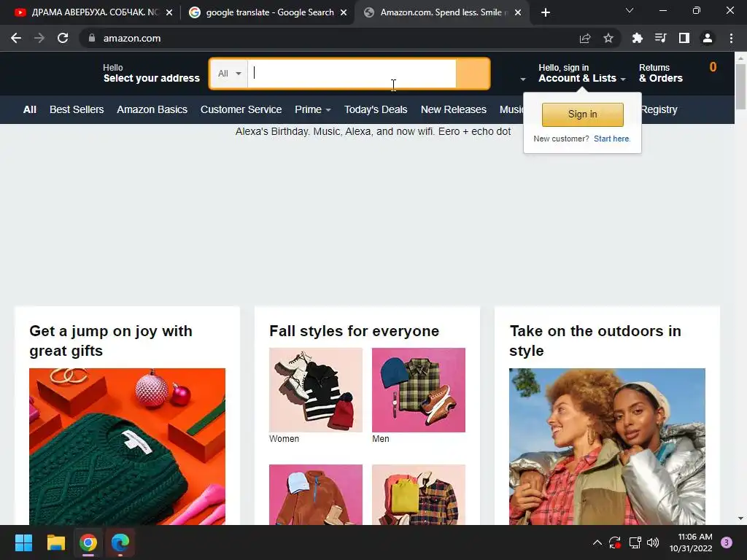View site info via padlock icon
Viewport: 747px width, 560px height.
[92, 38]
